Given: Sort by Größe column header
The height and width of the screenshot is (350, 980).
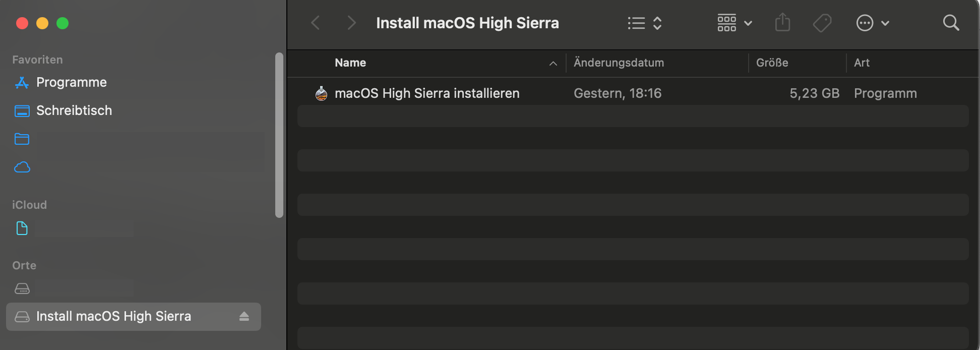Looking at the screenshot, I should pos(772,63).
